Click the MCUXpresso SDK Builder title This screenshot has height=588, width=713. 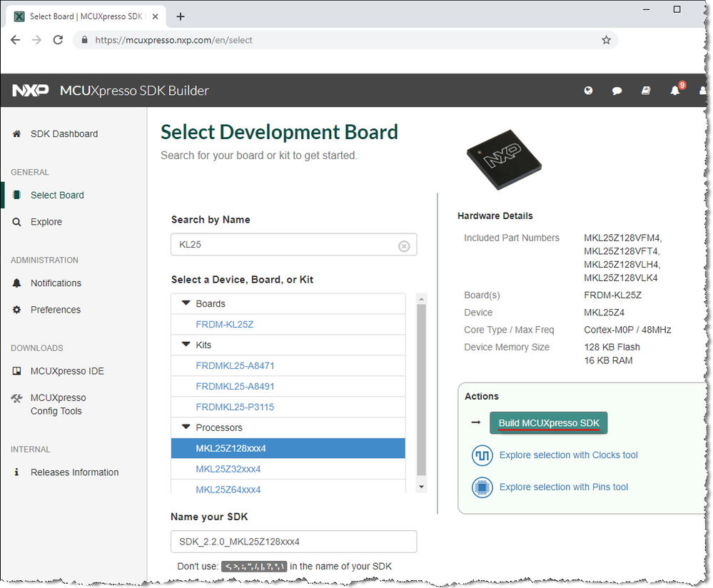(x=135, y=91)
